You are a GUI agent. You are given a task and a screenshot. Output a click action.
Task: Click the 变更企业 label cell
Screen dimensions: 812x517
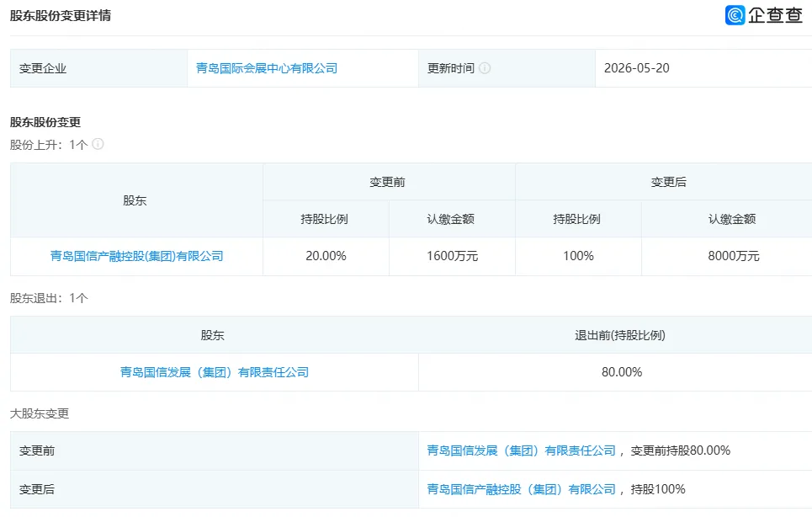(x=99, y=68)
